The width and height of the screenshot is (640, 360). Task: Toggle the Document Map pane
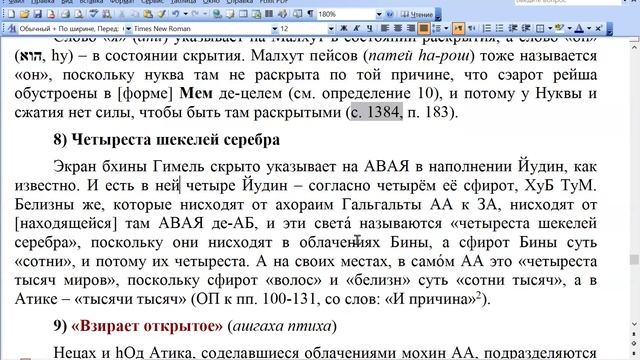pos(298,14)
